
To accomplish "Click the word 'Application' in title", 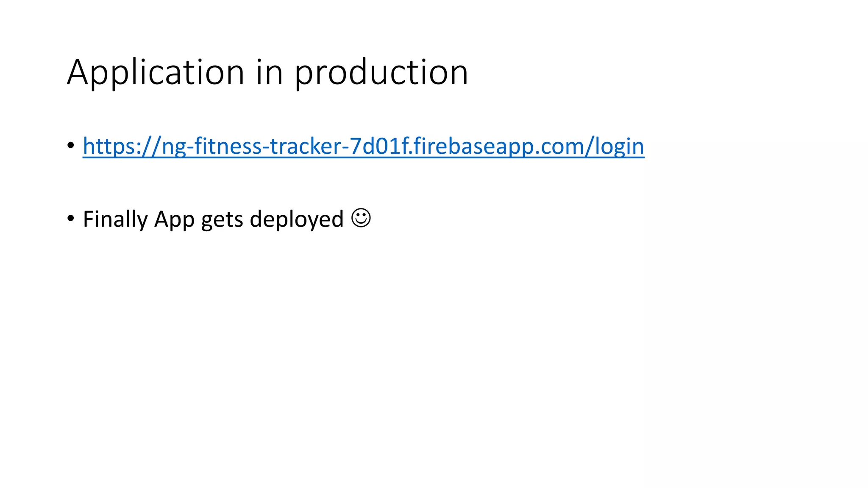I will [x=156, y=73].
